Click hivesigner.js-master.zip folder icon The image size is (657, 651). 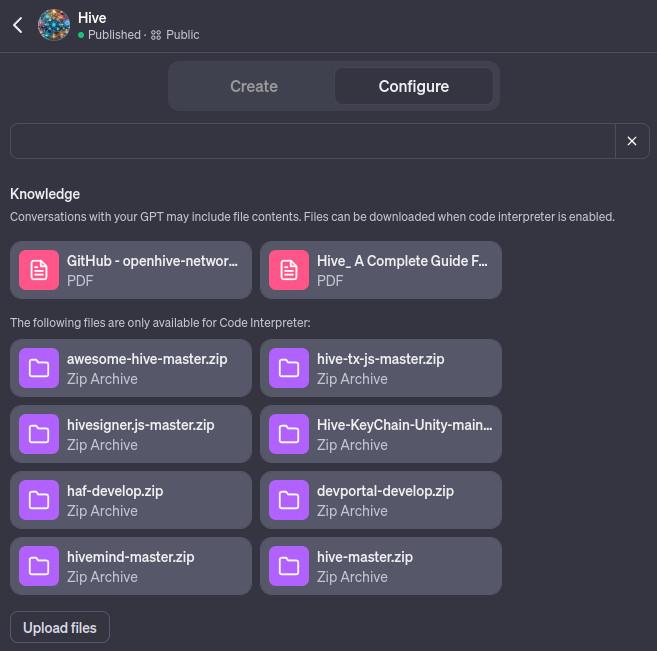click(x=39, y=434)
